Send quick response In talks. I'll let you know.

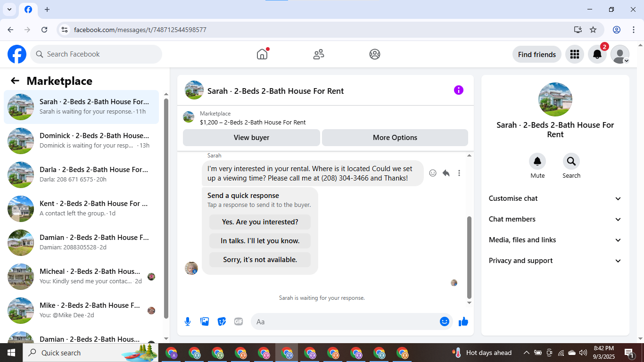[260, 241]
